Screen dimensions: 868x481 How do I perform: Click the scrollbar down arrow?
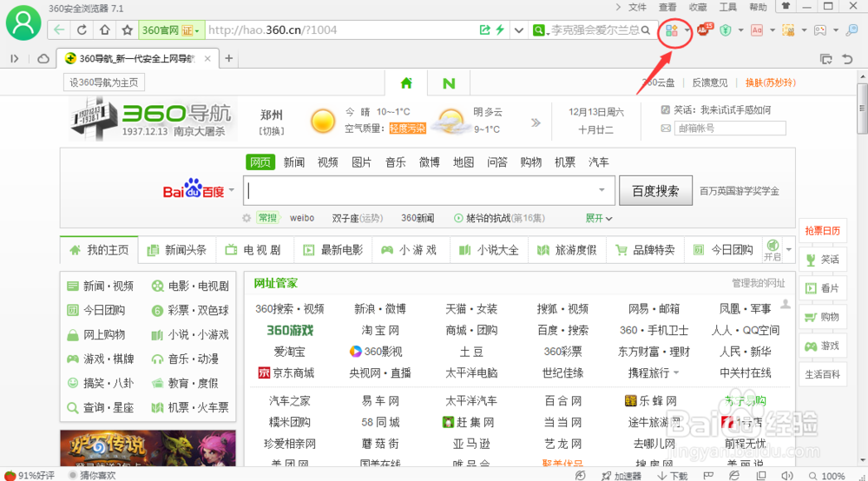(862, 460)
